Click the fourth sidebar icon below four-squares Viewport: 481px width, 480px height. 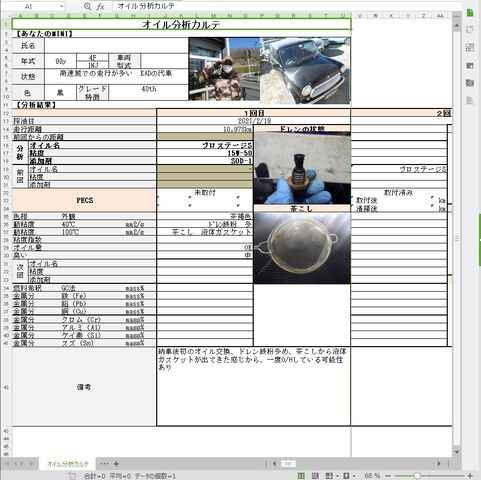click(x=470, y=65)
